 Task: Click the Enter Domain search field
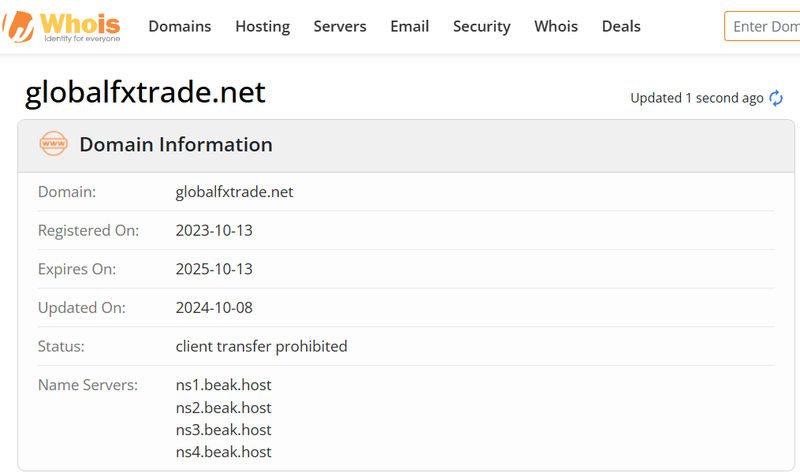[762, 26]
